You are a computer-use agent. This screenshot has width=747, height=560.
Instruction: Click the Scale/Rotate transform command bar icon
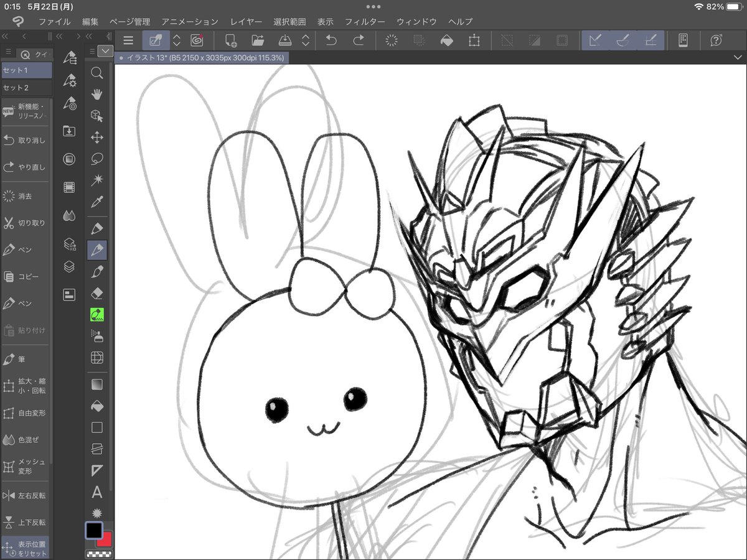pyautogui.click(x=474, y=41)
